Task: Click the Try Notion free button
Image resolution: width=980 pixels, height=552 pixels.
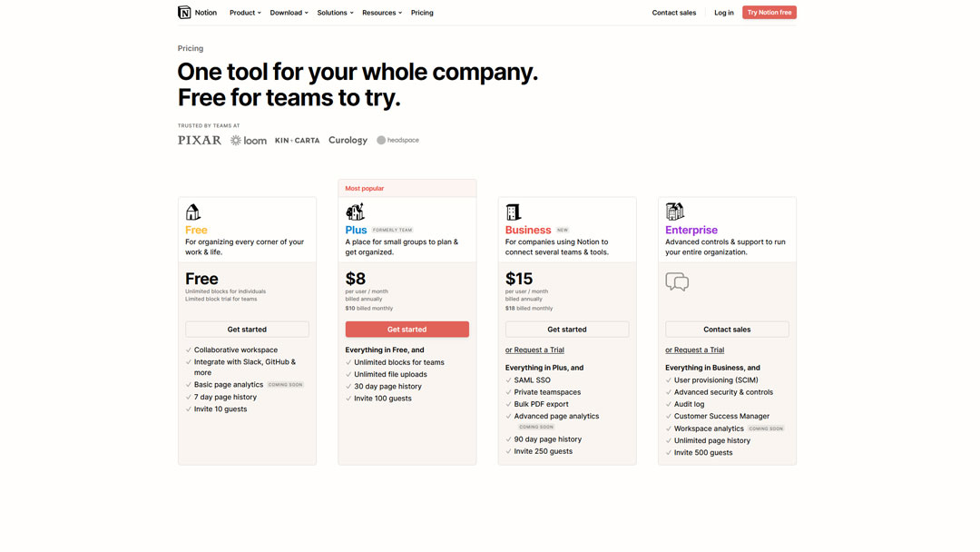Action: click(x=769, y=13)
